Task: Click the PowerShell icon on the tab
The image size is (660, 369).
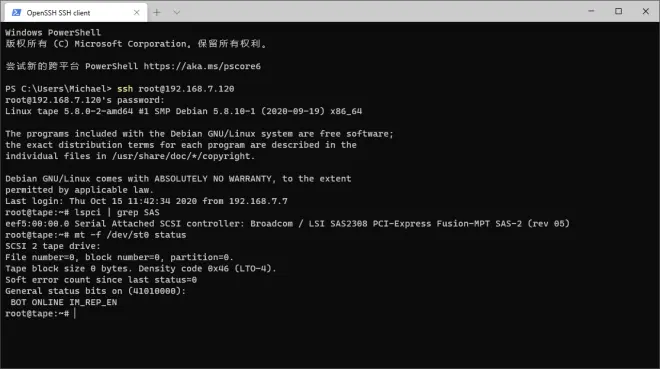Action: (16, 13)
